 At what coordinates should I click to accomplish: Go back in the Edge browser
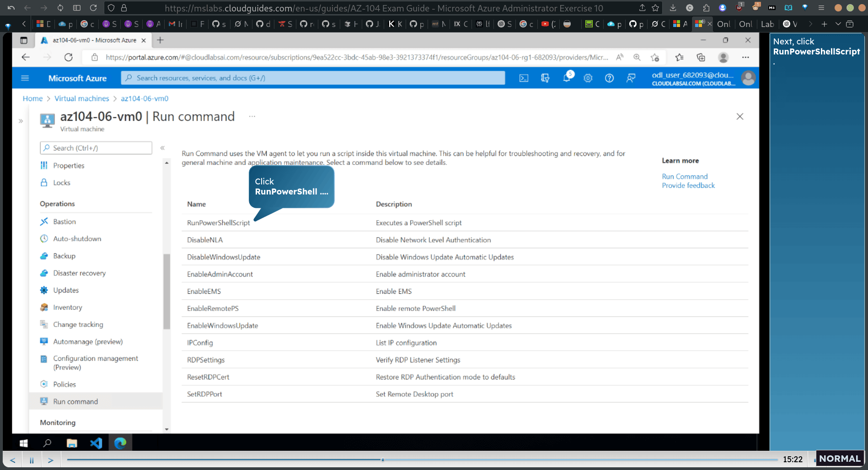[26, 57]
